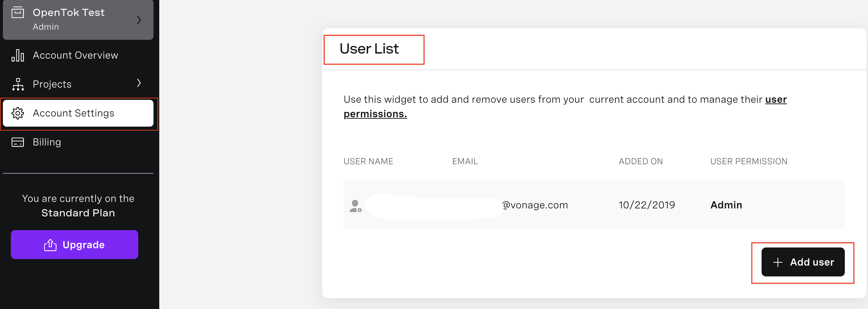
Task: Click the Projects hierarchy icon
Action: coord(18,84)
